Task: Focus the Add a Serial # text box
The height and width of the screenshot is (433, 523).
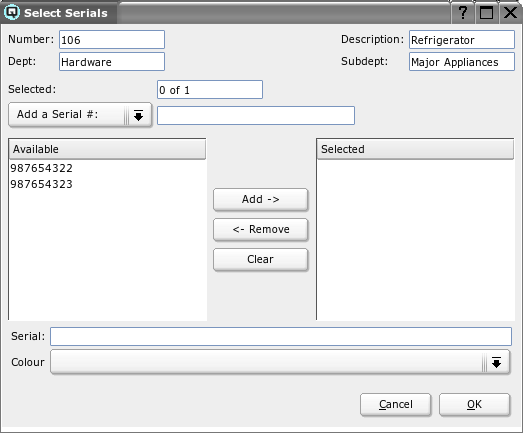Action: coord(256,115)
